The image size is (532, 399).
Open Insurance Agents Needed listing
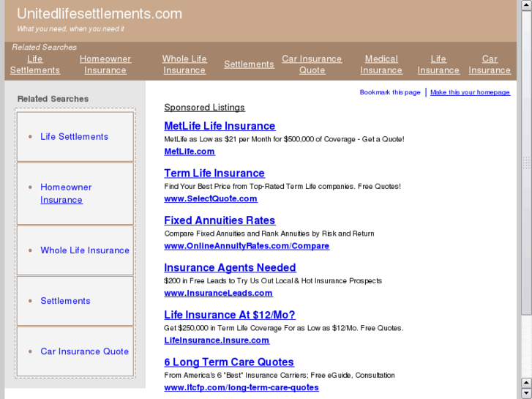coord(230,267)
